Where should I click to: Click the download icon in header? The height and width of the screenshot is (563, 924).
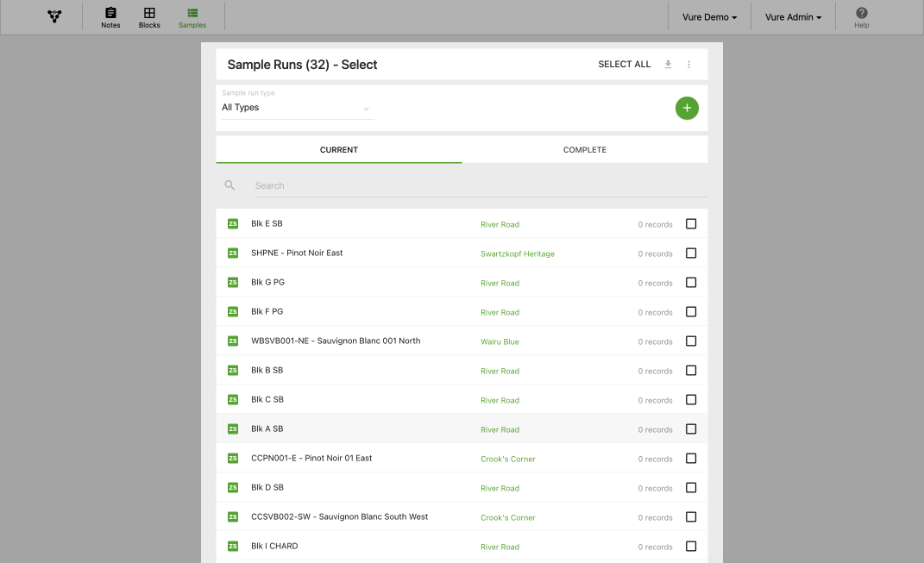pos(668,65)
